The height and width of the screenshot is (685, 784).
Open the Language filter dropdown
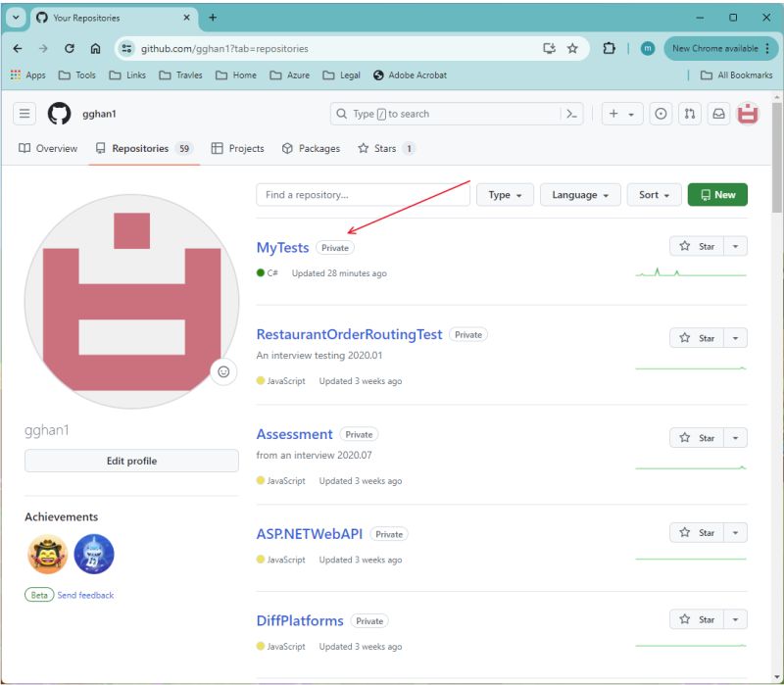(x=579, y=195)
